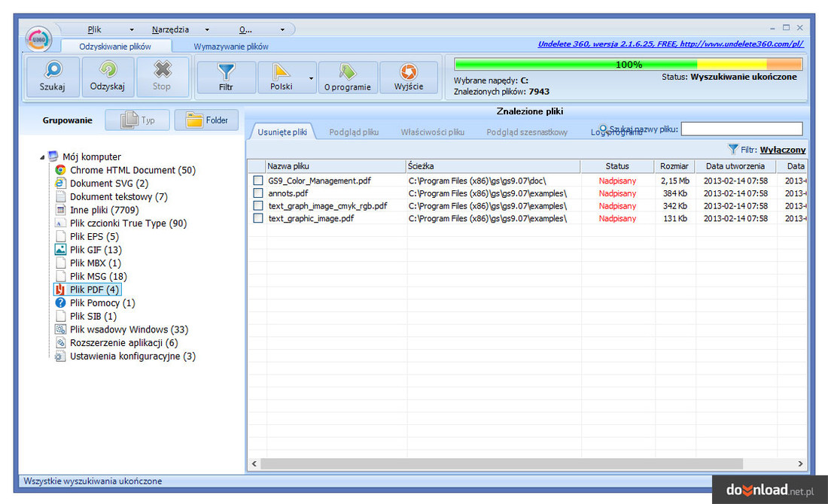This screenshot has height=504, width=828.
Task: Open the Właściwości pliku tab
Action: click(x=433, y=132)
